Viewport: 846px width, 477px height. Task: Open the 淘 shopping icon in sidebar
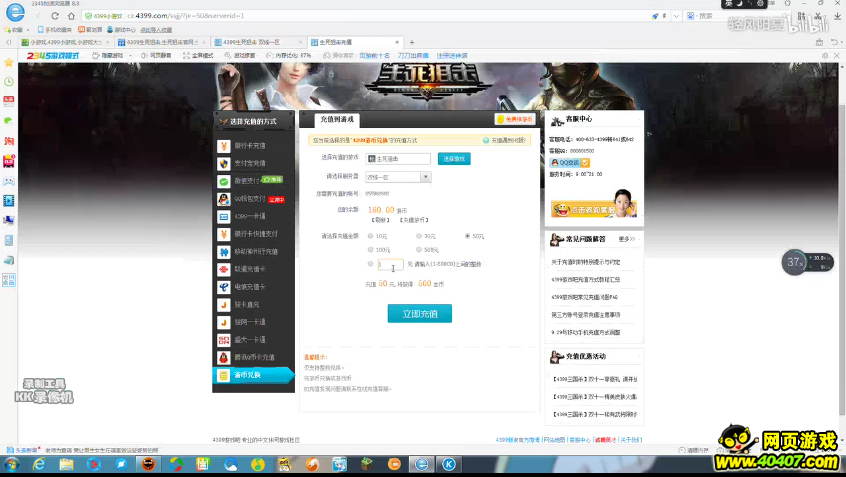tap(9, 141)
